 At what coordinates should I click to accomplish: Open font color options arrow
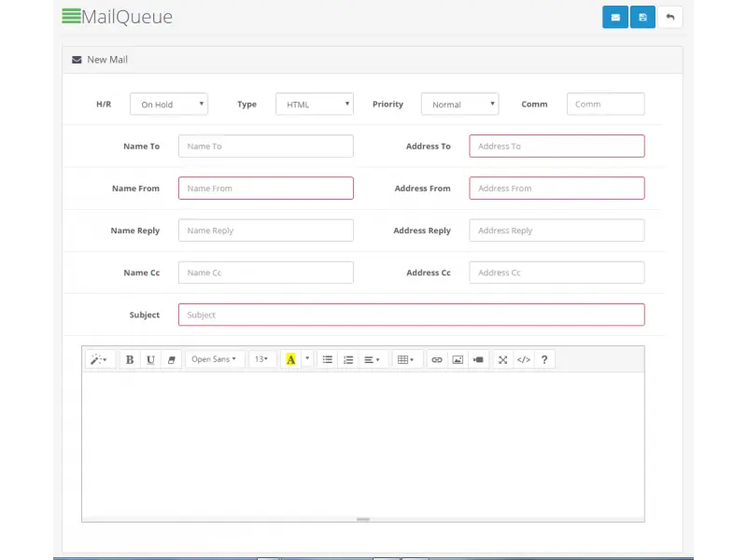point(307,358)
